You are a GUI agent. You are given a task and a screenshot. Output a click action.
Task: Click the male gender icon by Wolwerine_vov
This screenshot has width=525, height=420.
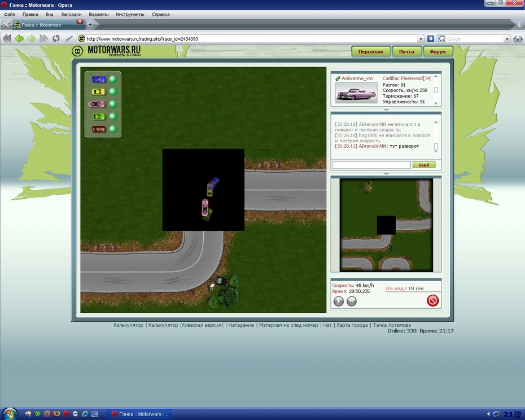coord(338,78)
